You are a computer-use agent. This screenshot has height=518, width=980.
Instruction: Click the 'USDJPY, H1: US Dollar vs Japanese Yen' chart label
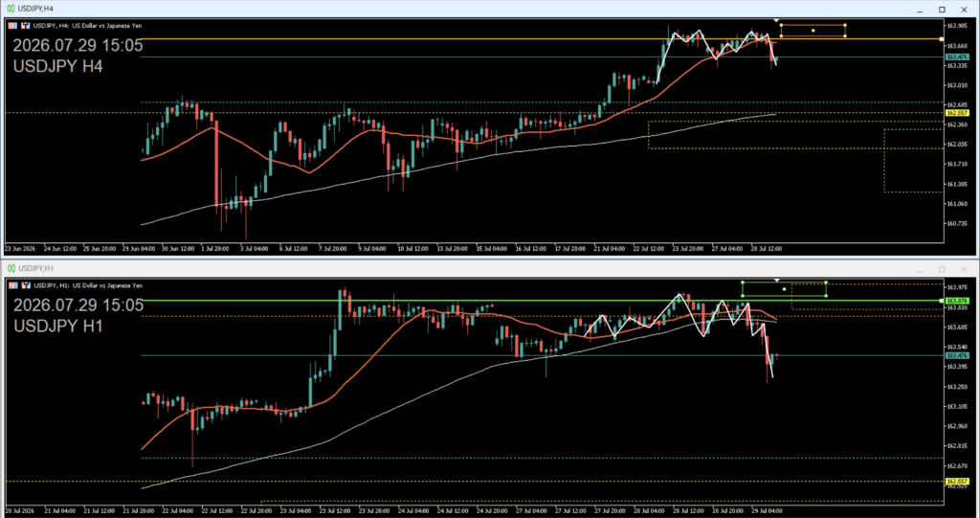click(88, 285)
